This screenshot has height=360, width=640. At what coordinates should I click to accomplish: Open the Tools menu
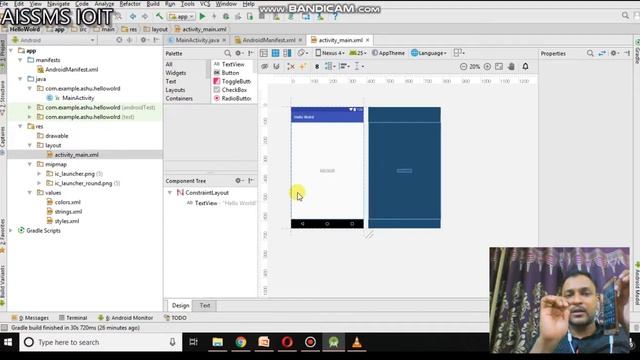(x=188, y=4)
